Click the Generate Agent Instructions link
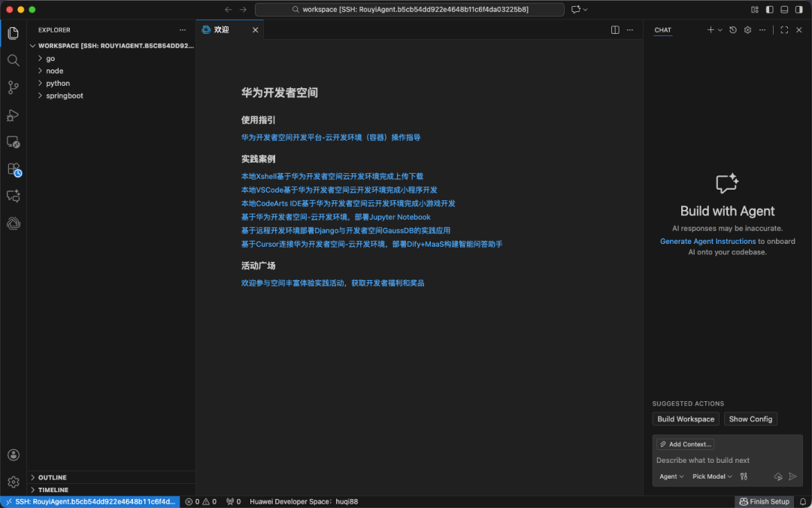The width and height of the screenshot is (812, 508). (x=708, y=241)
